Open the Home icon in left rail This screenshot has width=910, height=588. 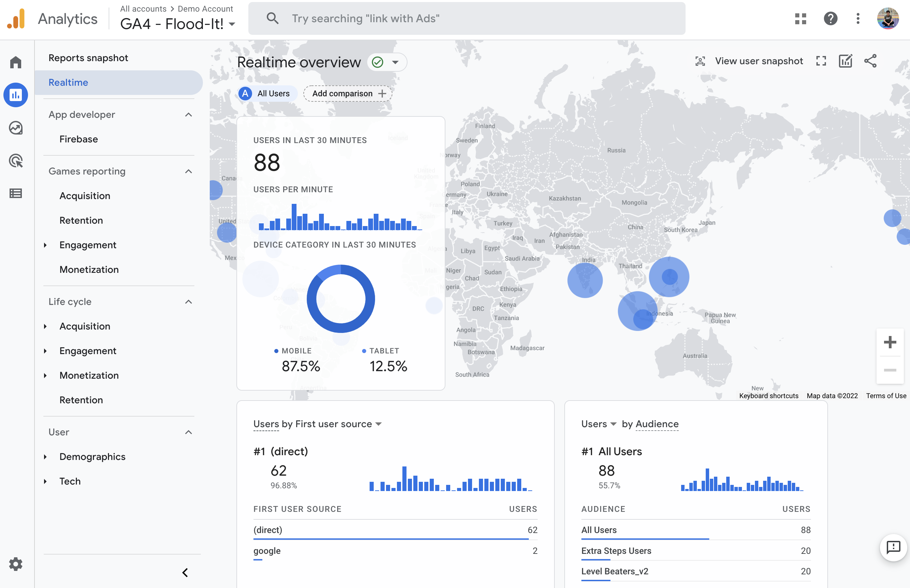16,62
